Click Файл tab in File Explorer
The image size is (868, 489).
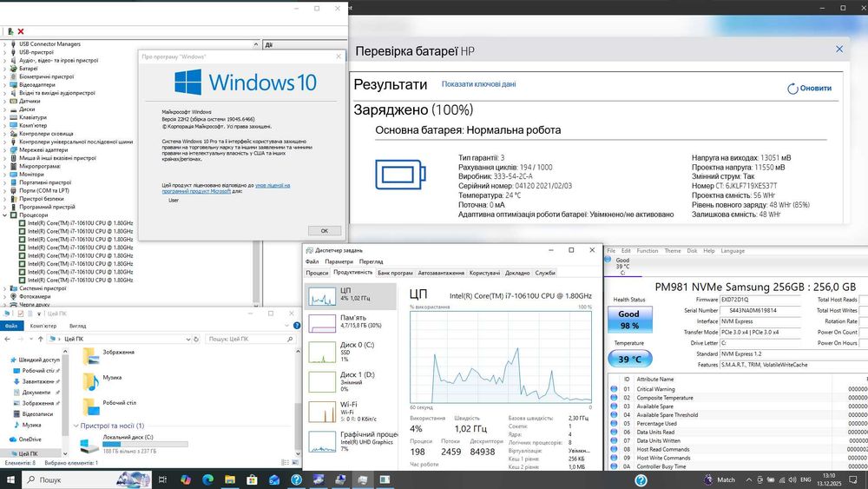click(x=11, y=326)
